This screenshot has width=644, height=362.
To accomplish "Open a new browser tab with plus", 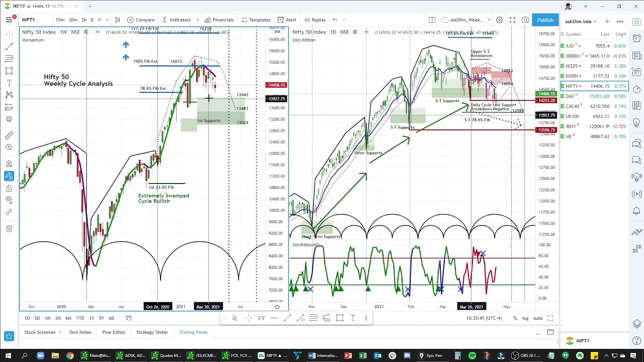I will coord(90,6).
